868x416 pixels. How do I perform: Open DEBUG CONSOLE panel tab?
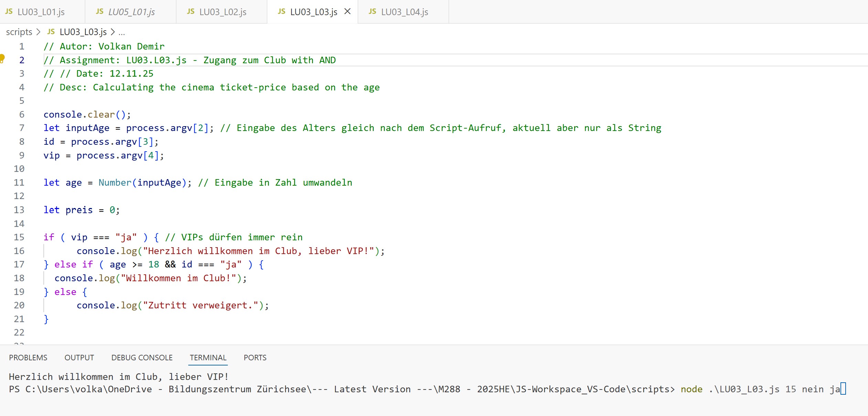click(142, 358)
